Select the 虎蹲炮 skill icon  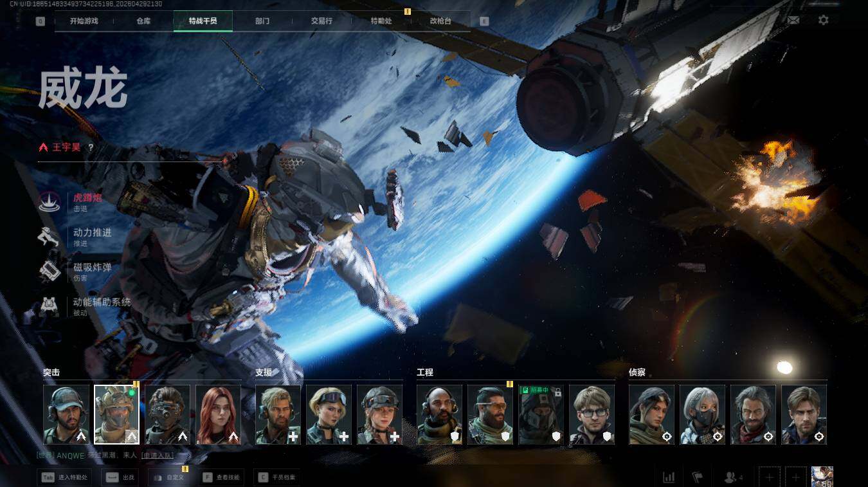click(50, 202)
